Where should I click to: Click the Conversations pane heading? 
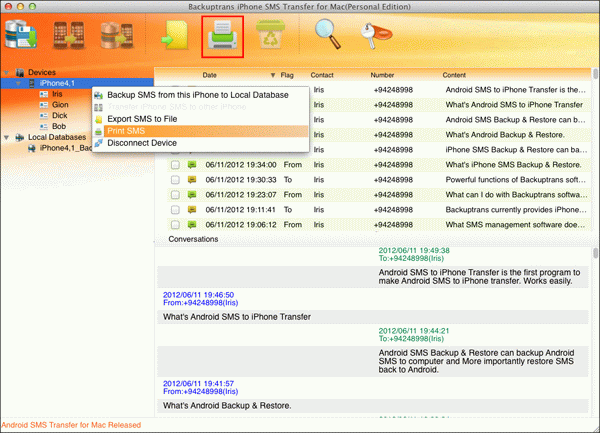tap(193, 239)
